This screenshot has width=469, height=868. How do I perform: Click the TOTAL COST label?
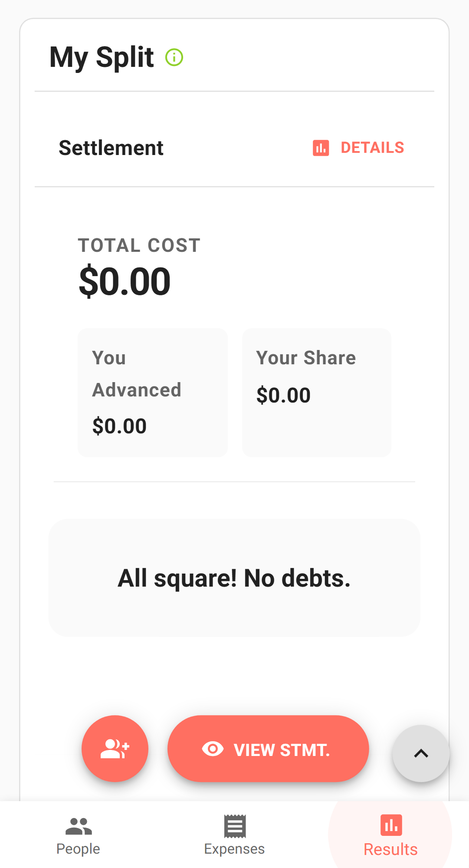[139, 245]
